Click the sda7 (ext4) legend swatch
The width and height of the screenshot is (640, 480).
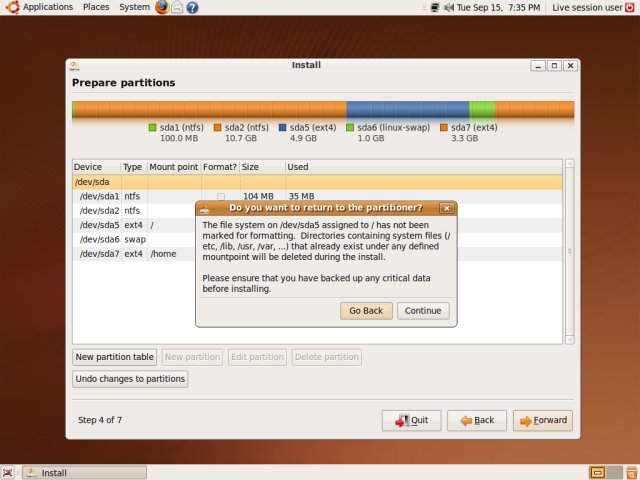(444, 128)
